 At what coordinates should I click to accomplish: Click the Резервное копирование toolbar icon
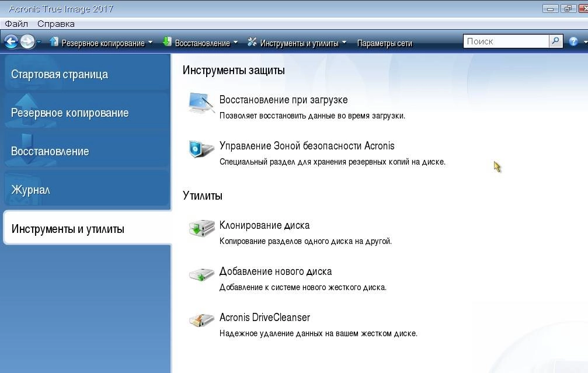click(54, 41)
